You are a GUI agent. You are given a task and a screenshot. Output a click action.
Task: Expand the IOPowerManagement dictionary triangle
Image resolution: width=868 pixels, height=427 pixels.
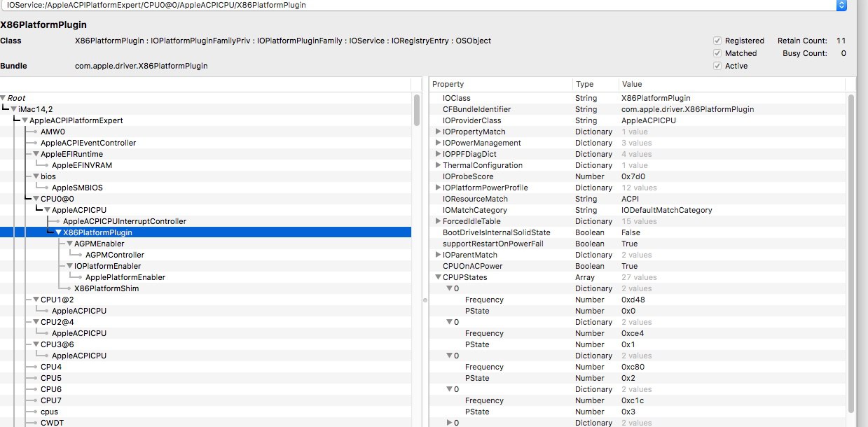click(x=439, y=143)
